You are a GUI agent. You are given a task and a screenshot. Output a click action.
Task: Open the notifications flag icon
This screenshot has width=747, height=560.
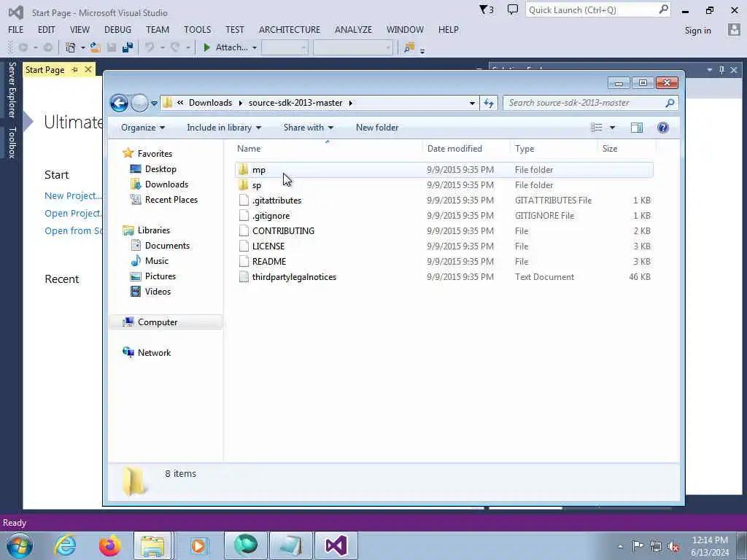click(x=486, y=10)
